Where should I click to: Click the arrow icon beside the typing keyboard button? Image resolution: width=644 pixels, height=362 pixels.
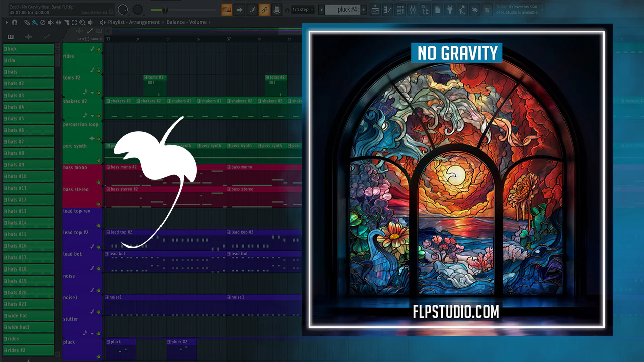[x=239, y=10]
